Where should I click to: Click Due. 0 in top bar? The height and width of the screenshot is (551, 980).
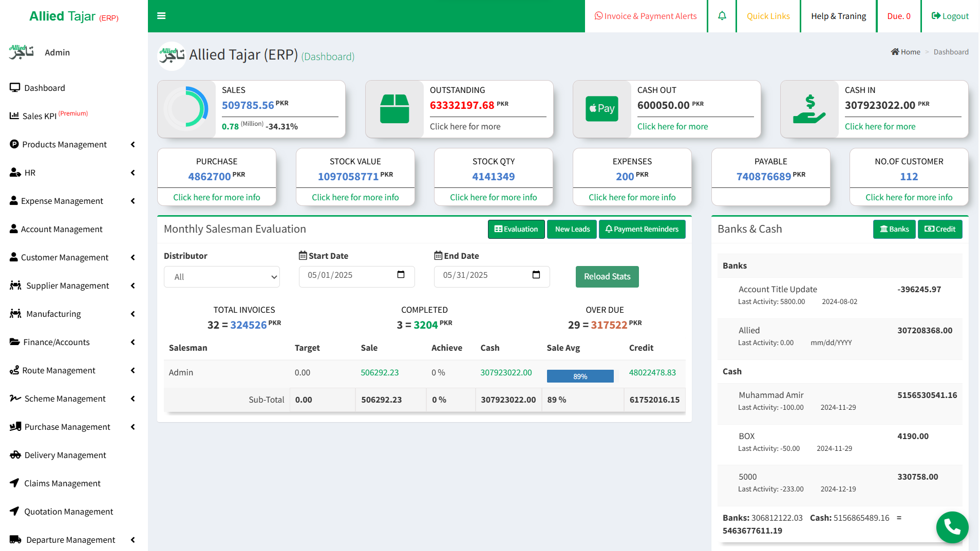(898, 16)
